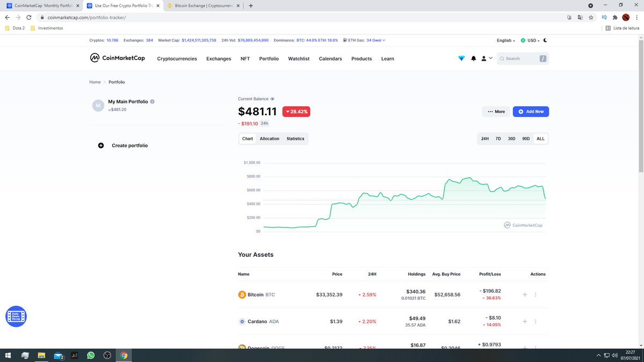The image size is (644, 362).
Task: Open the More options dropdown button
Action: click(x=496, y=112)
